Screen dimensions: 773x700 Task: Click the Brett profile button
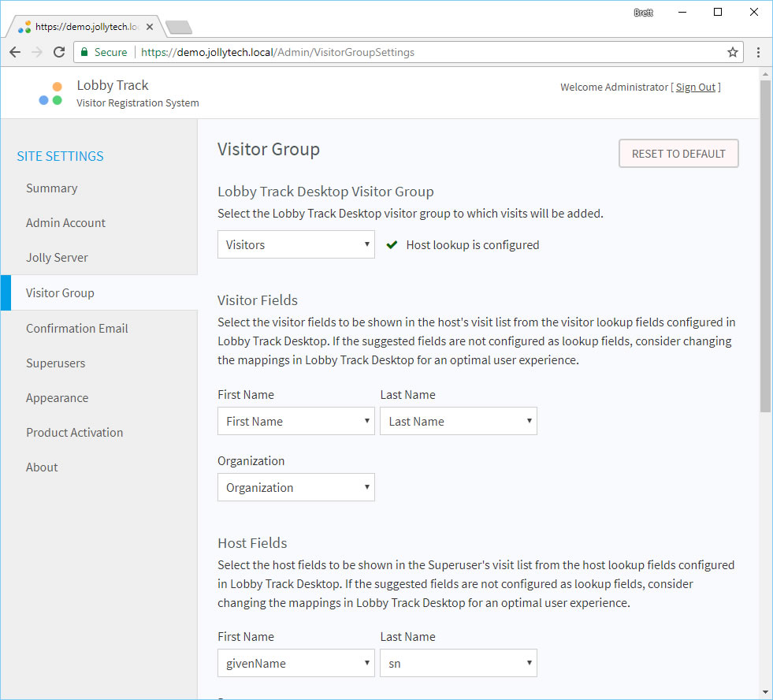(x=643, y=13)
